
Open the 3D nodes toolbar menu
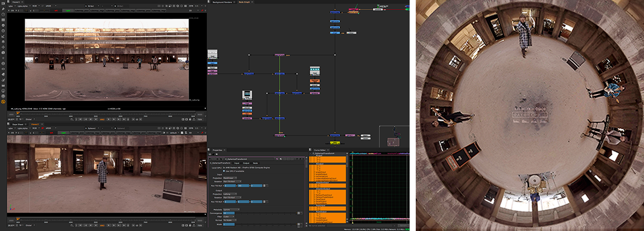tap(3, 52)
